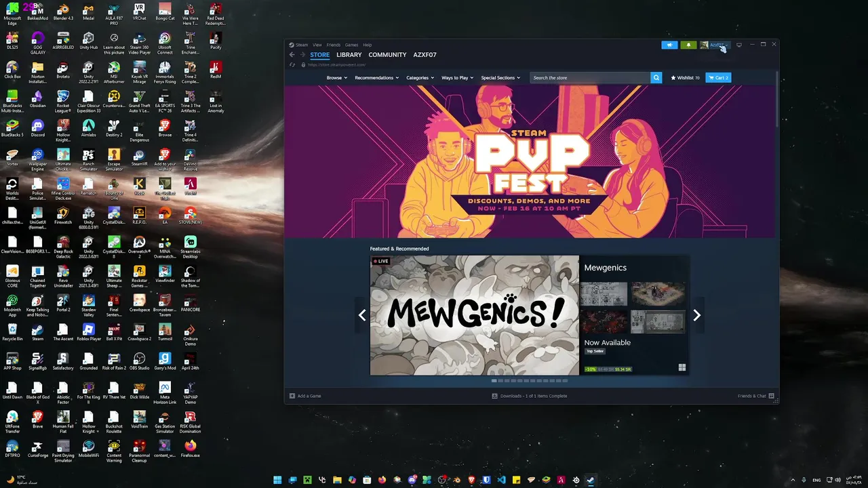Select Stardew Valley desktop icon
868x488 pixels.
pos(88,304)
